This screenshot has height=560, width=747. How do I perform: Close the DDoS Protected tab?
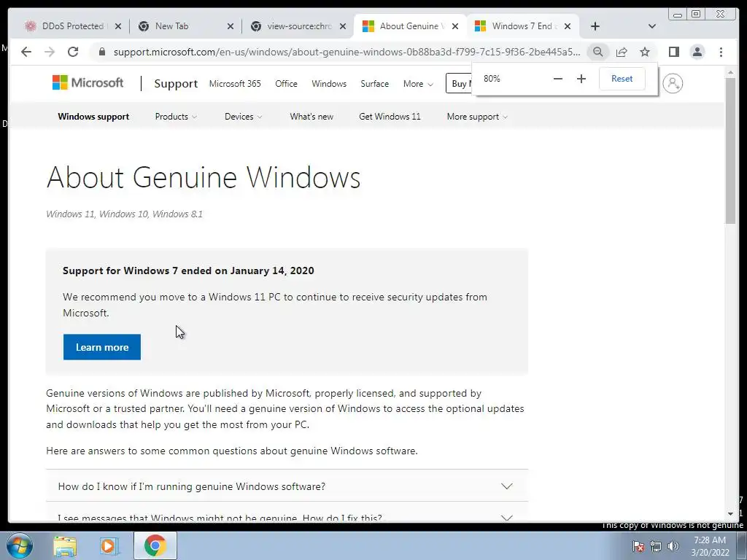[118, 26]
